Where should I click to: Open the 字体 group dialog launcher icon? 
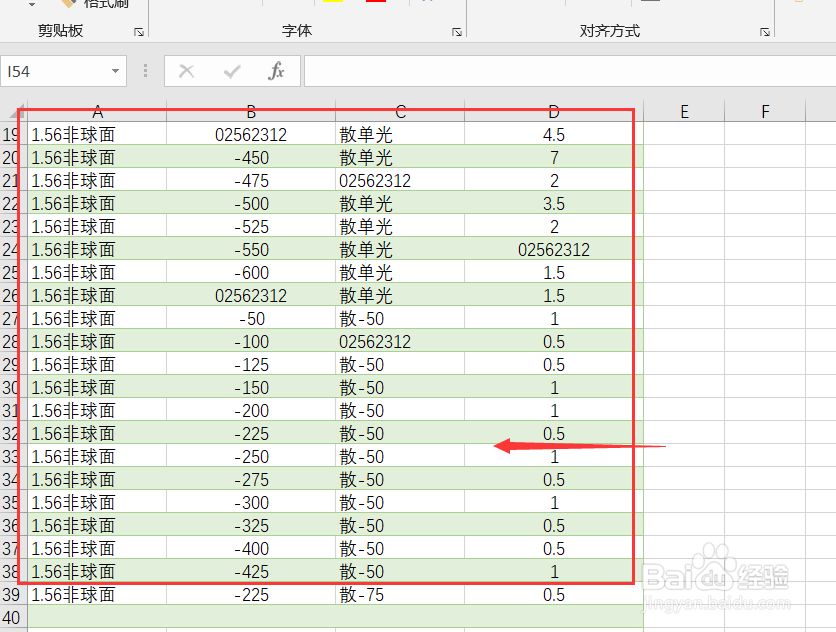coord(456,32)
